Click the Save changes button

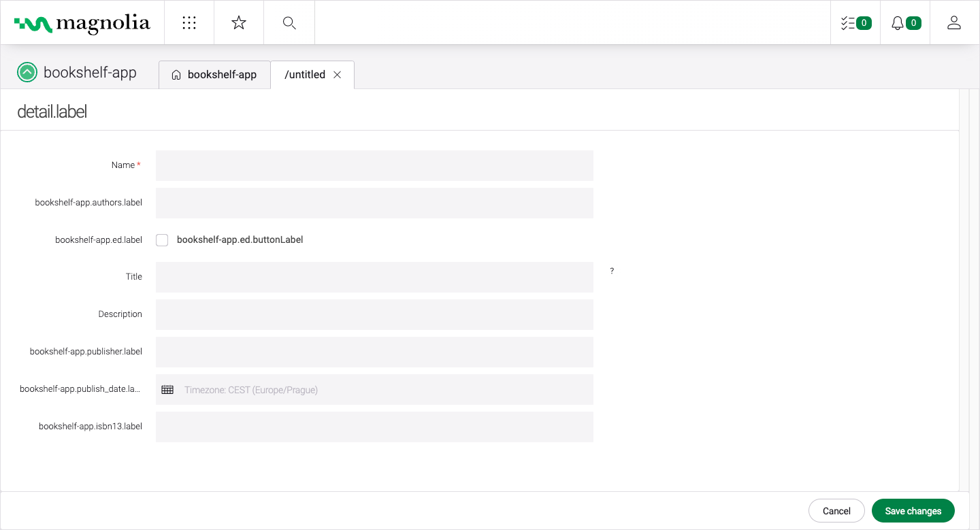tap(913, 511)
